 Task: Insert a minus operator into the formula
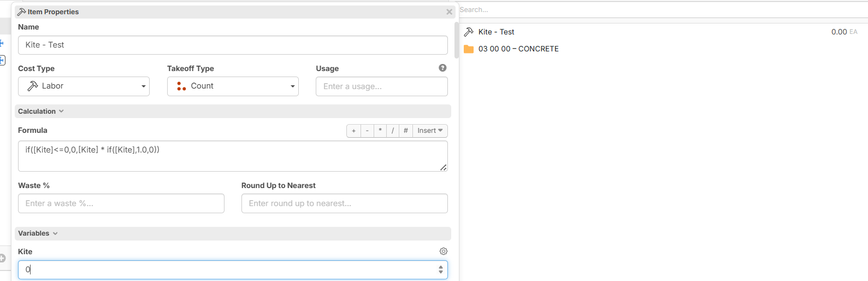click(367, 131)
